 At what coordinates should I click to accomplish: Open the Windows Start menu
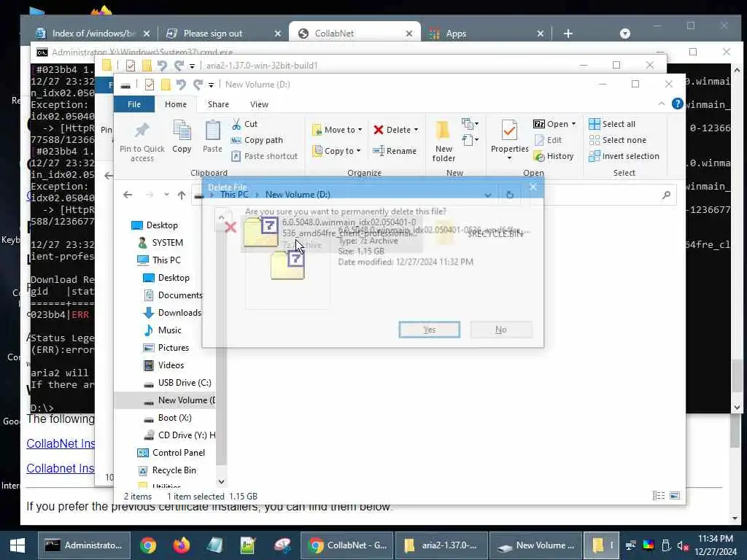[18, 545]
